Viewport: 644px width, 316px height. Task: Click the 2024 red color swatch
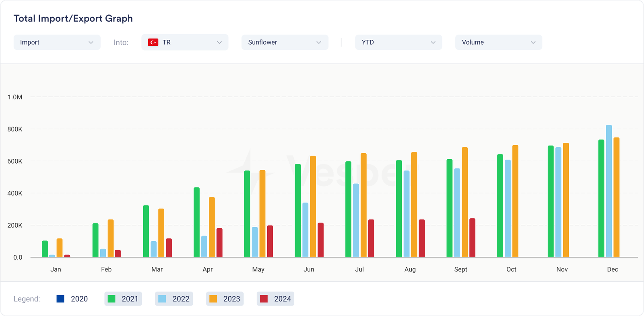pyautogui.click(x=264, y=299)
